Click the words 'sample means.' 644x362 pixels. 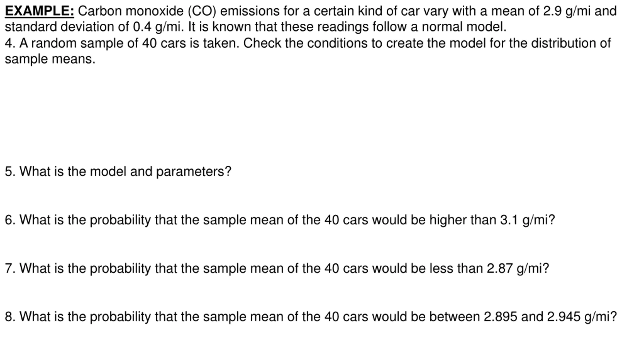tap(50, 59)
